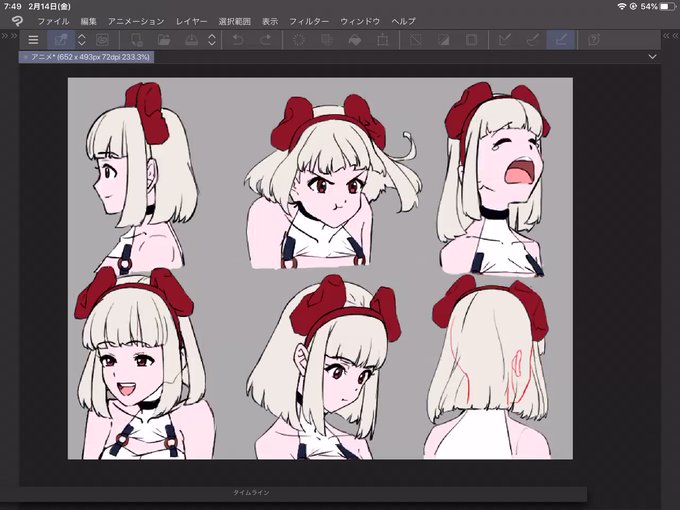This screenshot has height=510, width=680.
Task: Save the canvas with the Save icon
Action: pos(192,40)
